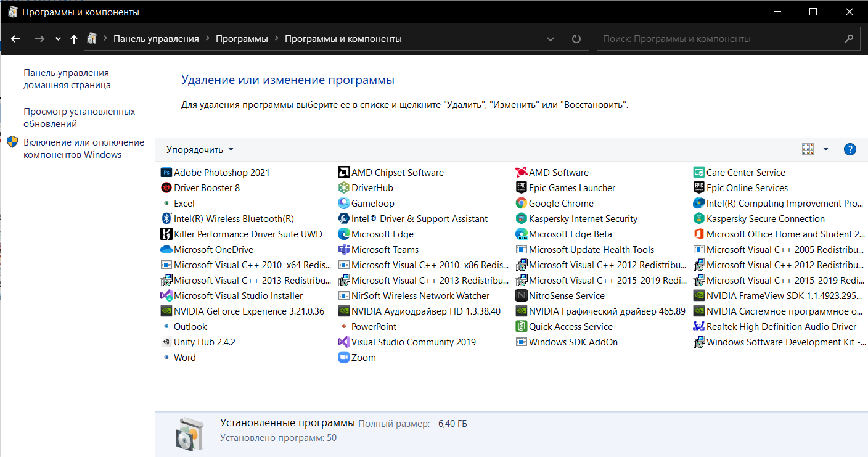
Task: Select Windows SDK AddOn entry
Action: point(567,342)
